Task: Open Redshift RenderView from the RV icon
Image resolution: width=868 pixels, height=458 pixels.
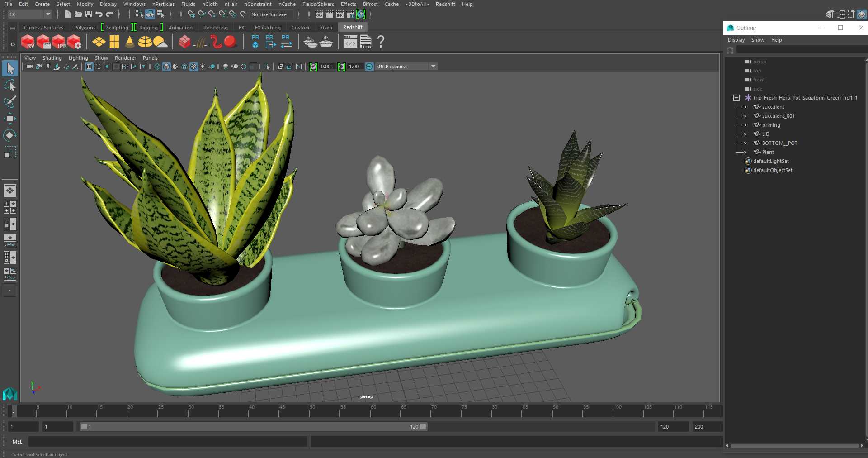Action: tap(28, 42)
